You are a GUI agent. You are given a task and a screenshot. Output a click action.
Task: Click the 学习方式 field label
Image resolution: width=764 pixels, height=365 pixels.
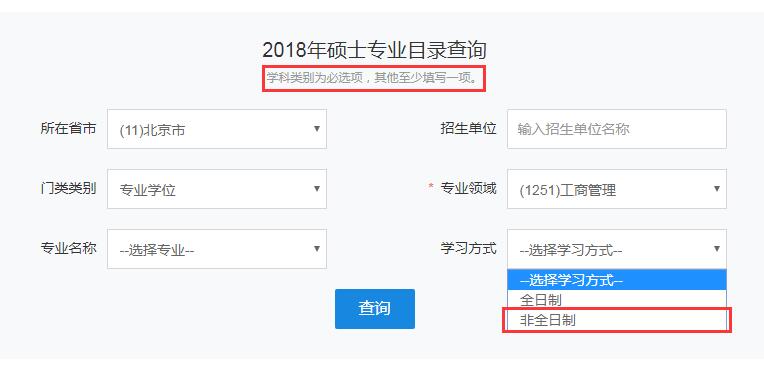point(468,249)
